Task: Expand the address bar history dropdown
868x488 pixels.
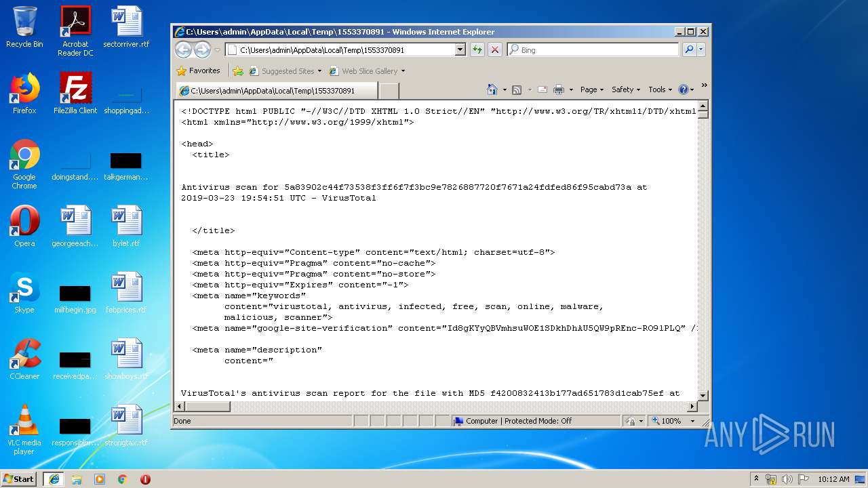Action: click(x=460, y=49)
